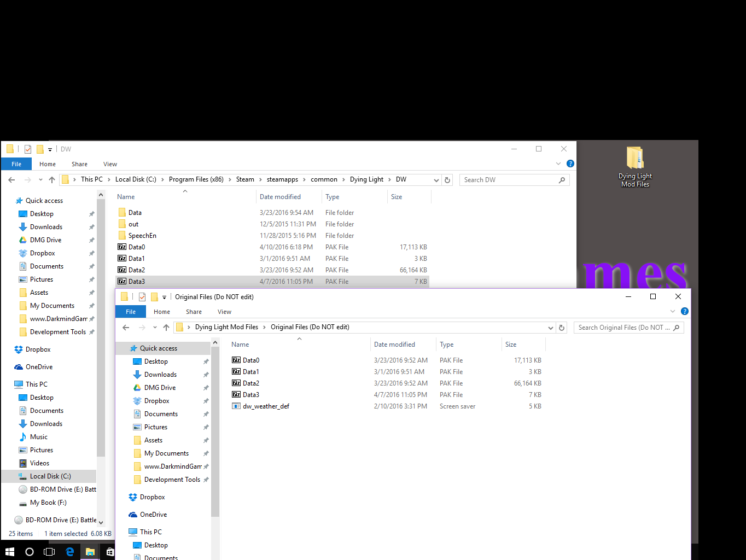
Task: Expand the ribbon chevron in Original Files window
Action: (x=673, y=311)
